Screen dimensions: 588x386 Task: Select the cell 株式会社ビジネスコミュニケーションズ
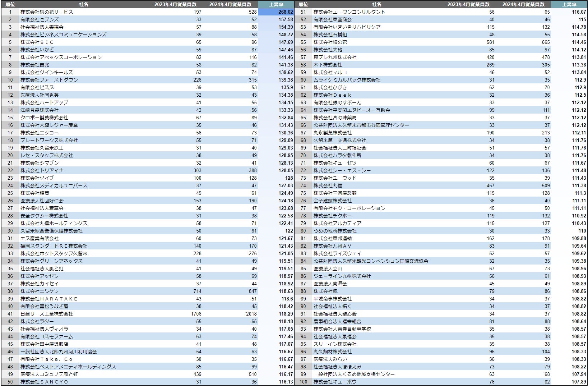pyautogui.click(x=64, y=35)
